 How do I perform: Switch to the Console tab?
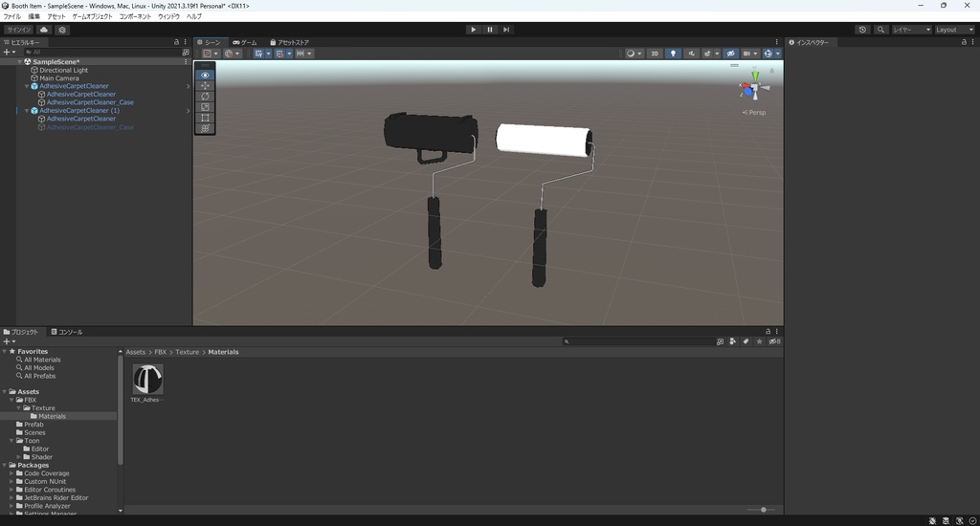(x=67, y=332)
